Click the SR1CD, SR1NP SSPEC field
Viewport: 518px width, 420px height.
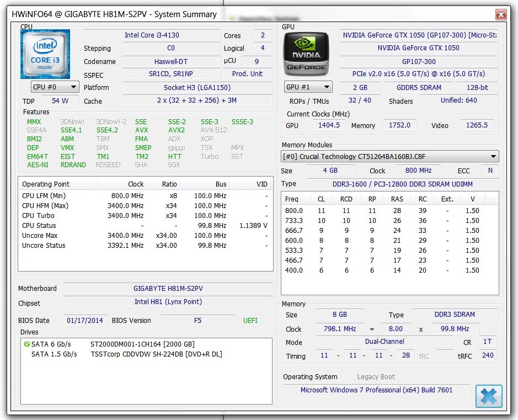[171, 74]
